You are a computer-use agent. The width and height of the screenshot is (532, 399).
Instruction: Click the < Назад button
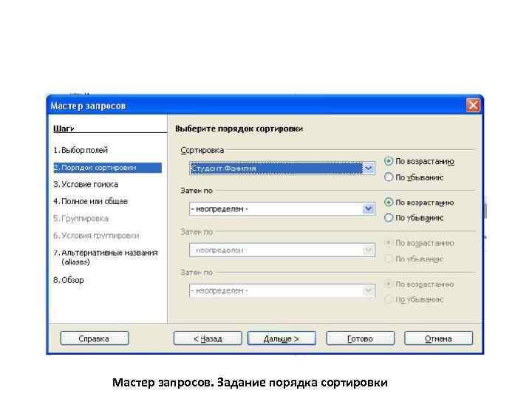coord(208,338)
